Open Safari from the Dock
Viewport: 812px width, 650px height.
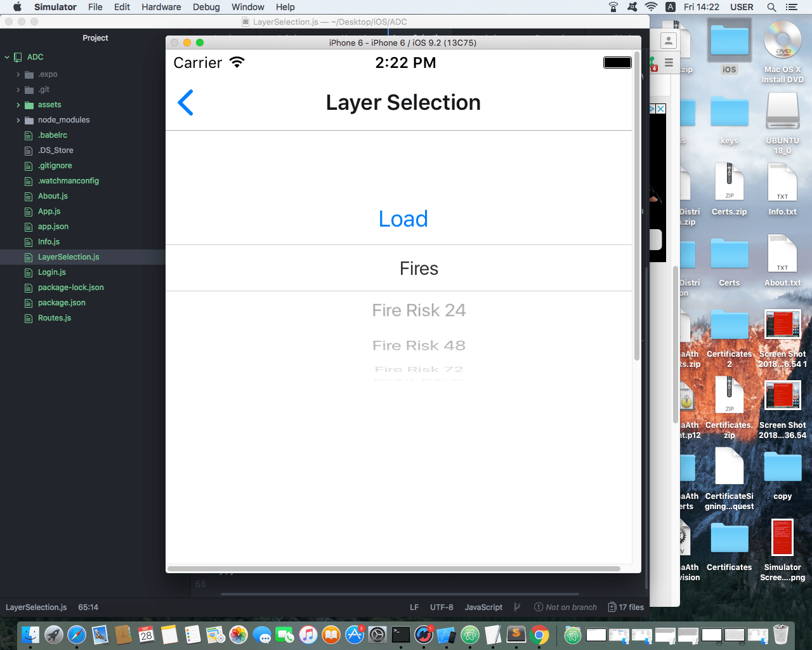coord(77,634)
